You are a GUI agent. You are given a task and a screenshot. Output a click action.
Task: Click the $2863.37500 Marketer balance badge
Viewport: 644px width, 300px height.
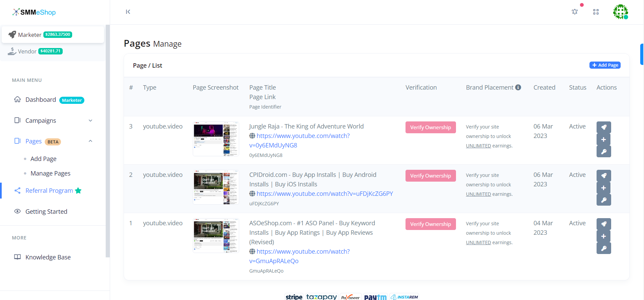point(58,34)
